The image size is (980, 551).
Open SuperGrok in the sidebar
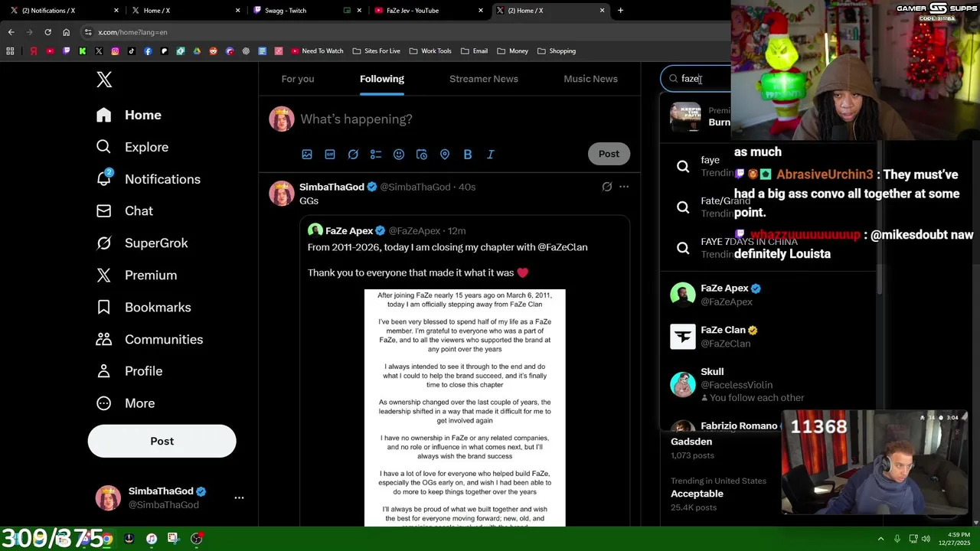[142, 243]
